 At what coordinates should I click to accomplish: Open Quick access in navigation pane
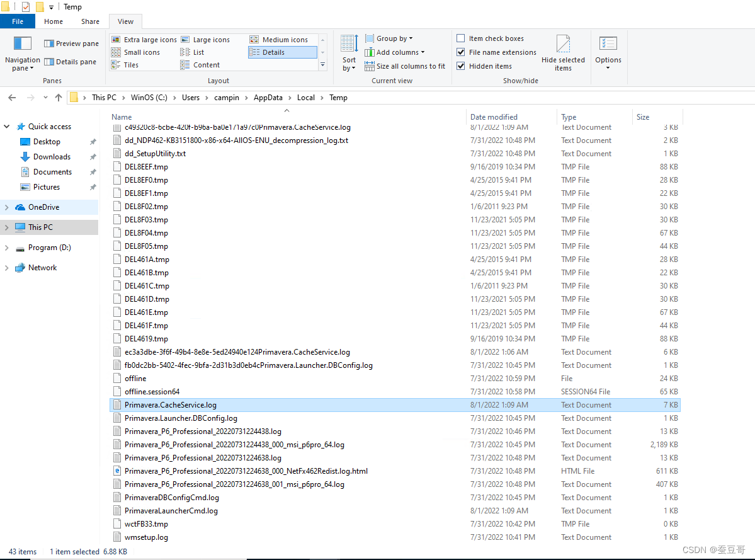click(x=50, y=126)
